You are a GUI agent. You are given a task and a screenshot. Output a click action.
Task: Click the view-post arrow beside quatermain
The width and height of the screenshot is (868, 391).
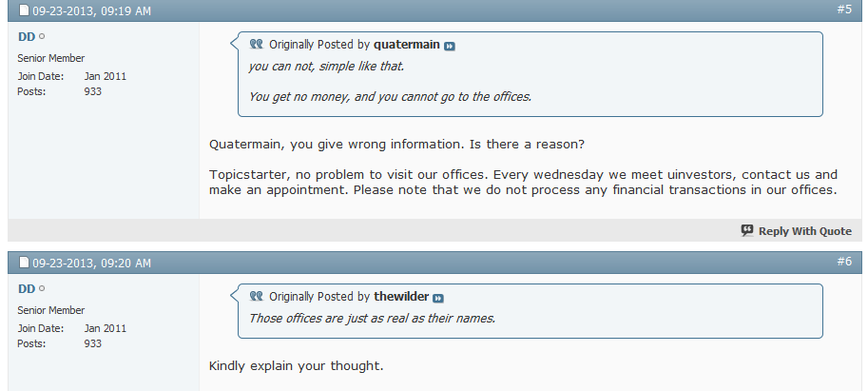(x=450, y=46)
